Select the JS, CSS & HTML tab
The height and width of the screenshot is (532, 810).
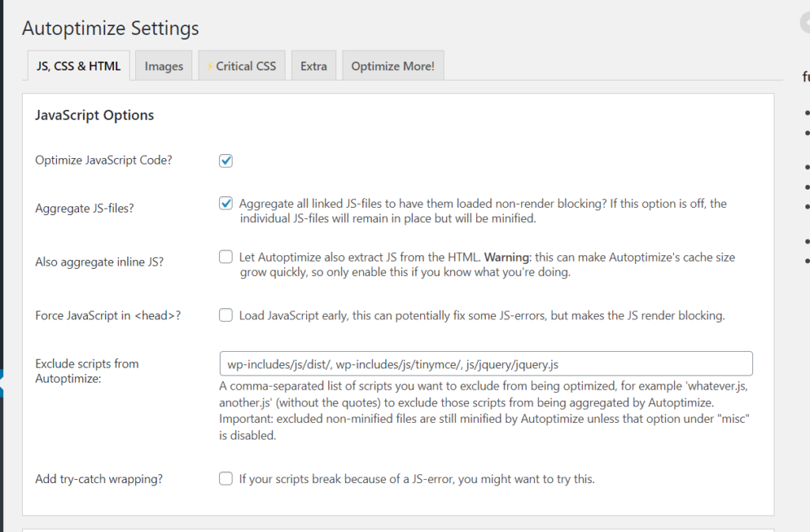coord(78,66)
